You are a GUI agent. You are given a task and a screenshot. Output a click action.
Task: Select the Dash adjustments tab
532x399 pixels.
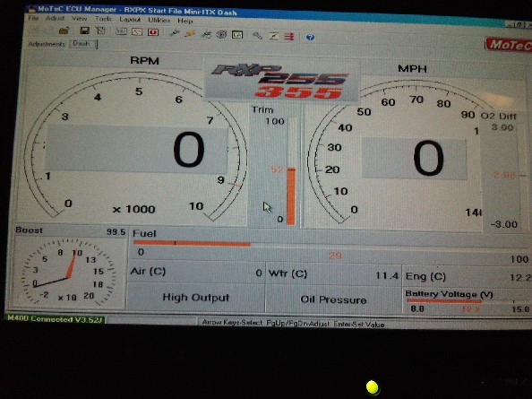click(x=82, y=44)
